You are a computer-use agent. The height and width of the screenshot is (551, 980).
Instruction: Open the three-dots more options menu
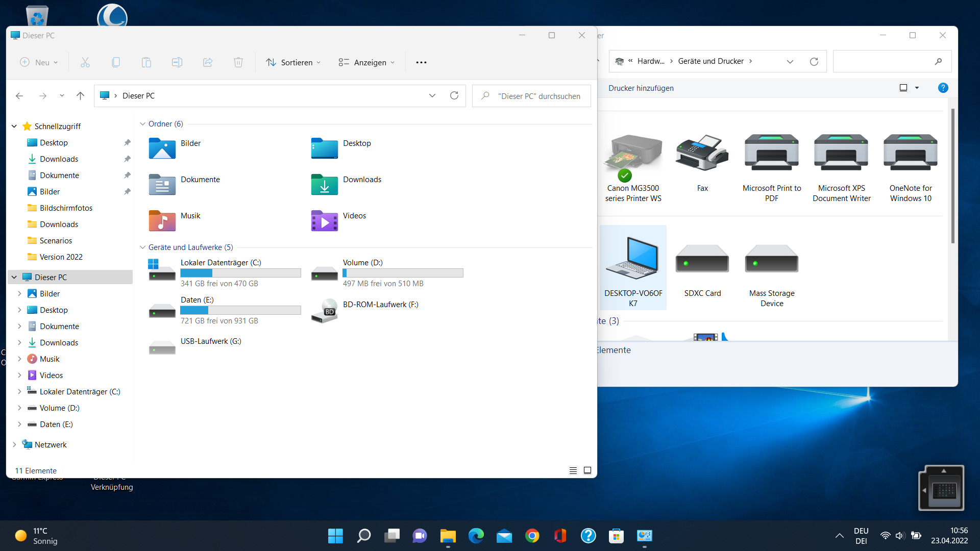point(421,62)
